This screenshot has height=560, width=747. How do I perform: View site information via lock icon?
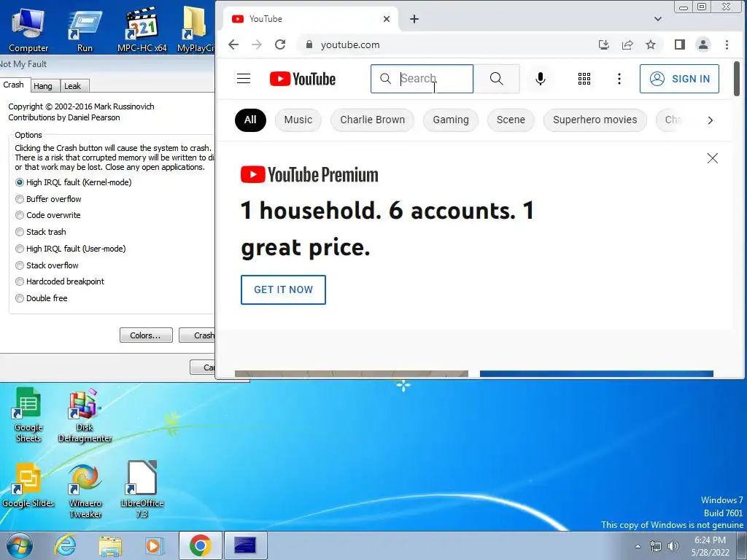click(x=309, y=44)
